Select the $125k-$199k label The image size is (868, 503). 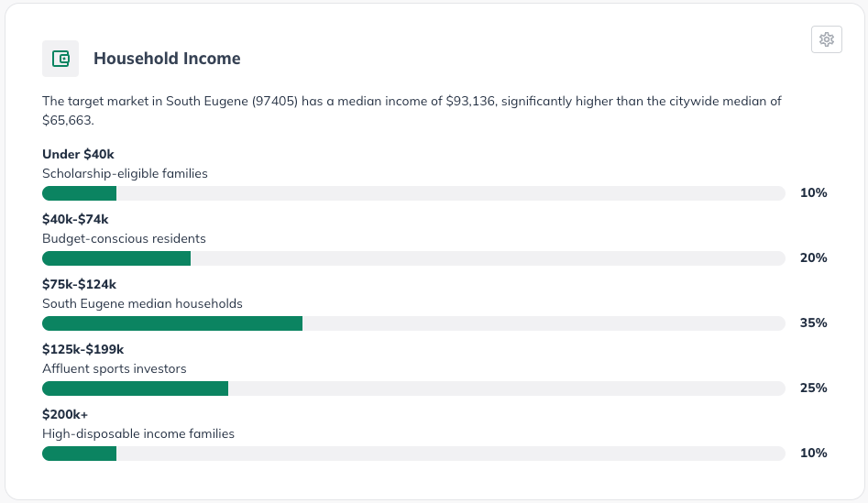point(83,349)
